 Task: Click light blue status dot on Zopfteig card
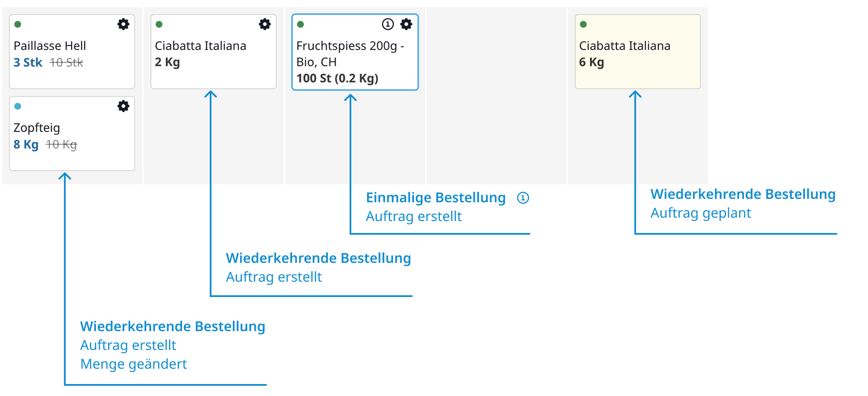(x=18, y=106)
